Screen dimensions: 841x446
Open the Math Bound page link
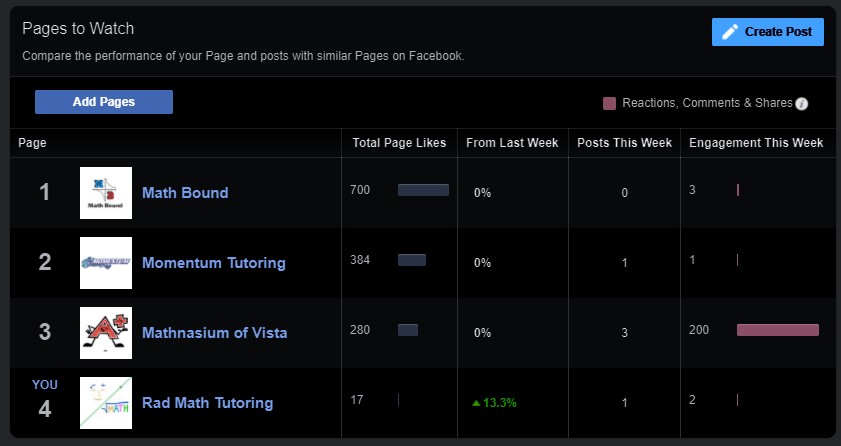tap(185, 192)
